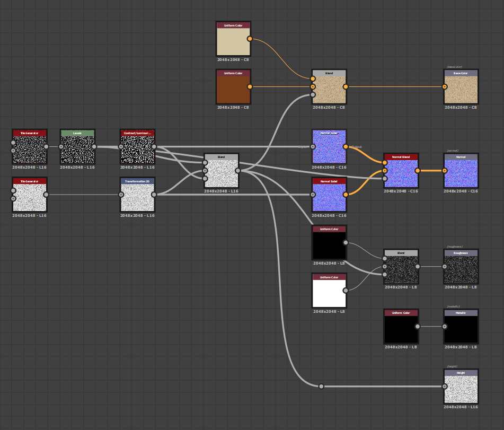Select the Normal output node

(x=461, y=170)
